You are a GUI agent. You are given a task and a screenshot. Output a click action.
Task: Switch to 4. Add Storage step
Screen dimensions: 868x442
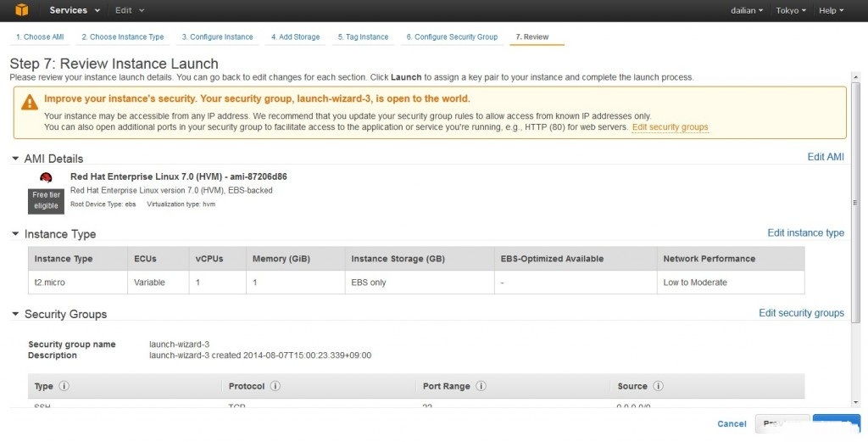[295, 37]
